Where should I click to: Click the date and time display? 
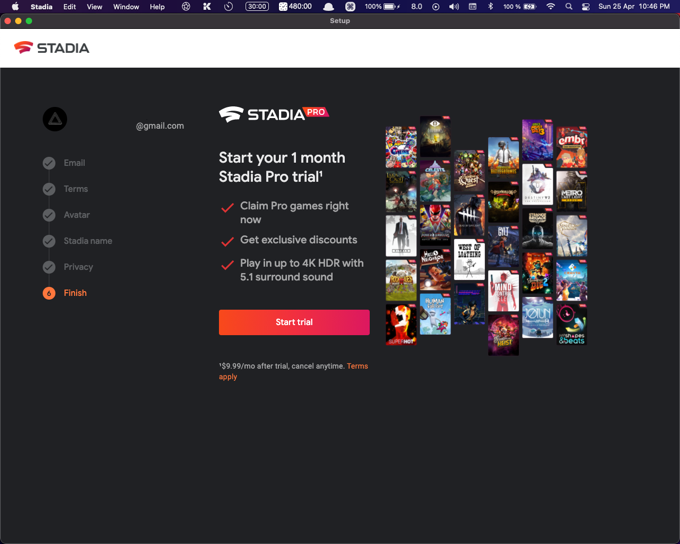click(x=634, y=7)
